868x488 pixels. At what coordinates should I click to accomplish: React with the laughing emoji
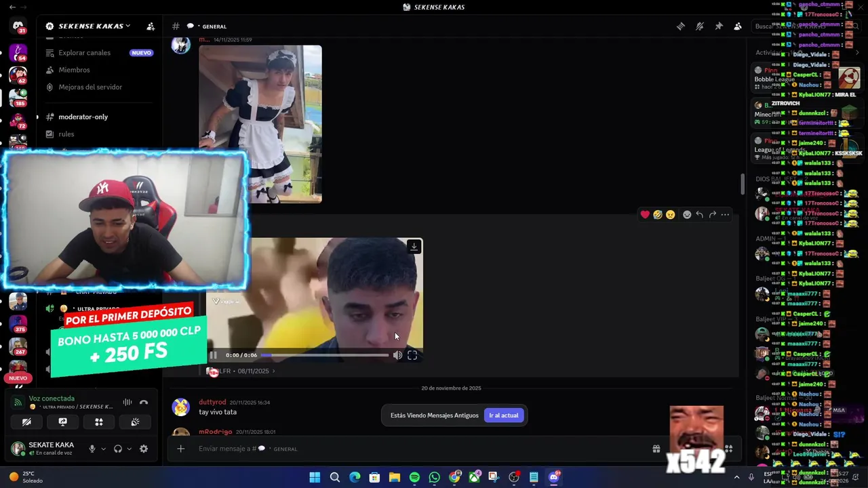pyautogui.click(x=658, y=214)
